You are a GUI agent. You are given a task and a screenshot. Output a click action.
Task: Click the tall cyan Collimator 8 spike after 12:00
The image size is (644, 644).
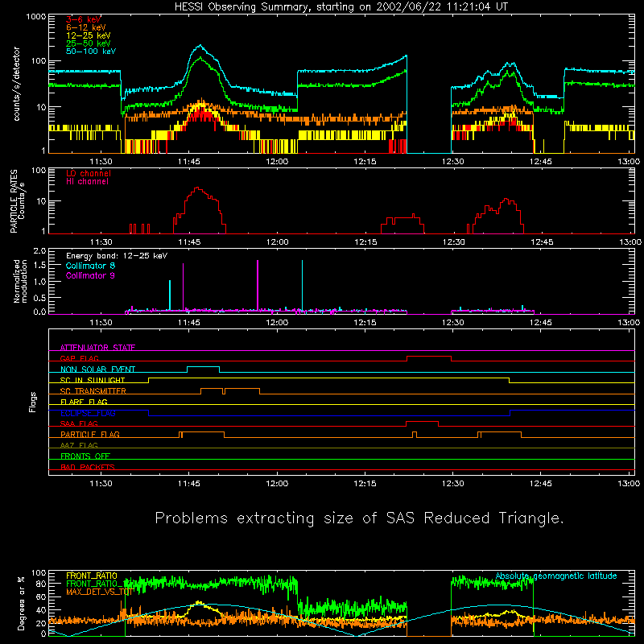(x=302, y=285)
